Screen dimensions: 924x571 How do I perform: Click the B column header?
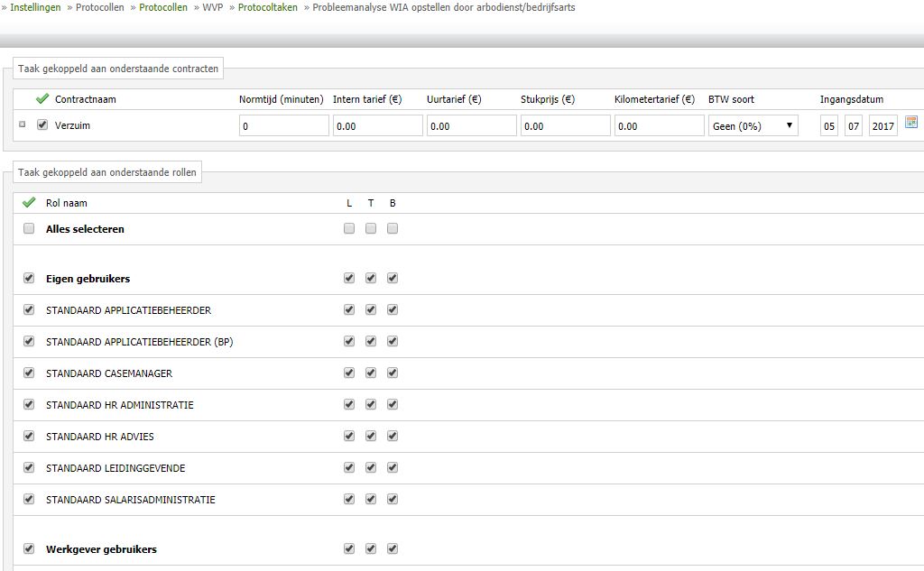tap(393, 203)
